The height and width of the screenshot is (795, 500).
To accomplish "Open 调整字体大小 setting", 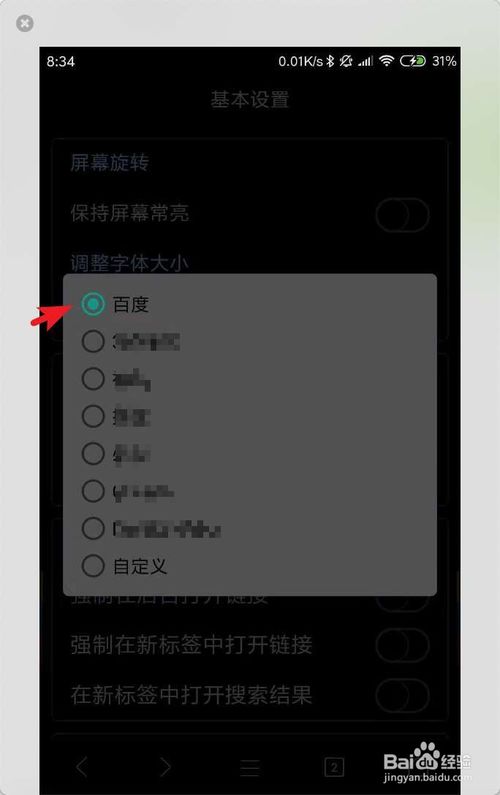I will tap(129, 264).
